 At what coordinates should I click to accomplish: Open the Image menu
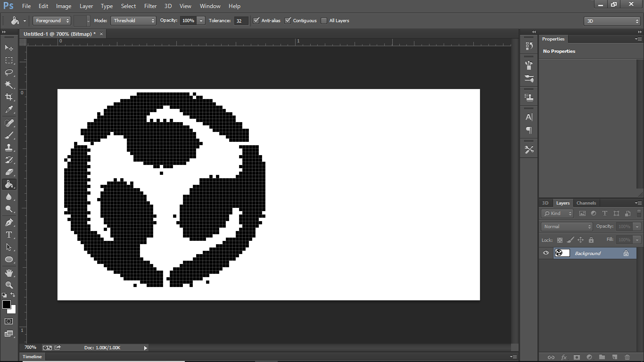pyautogui.click(x=64, y=6)
